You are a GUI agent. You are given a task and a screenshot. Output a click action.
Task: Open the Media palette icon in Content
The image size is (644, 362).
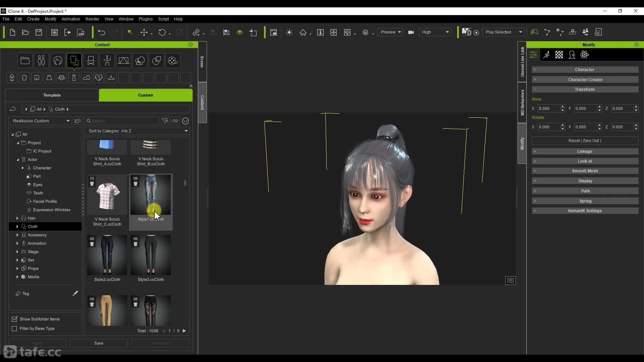pos(172,61)
